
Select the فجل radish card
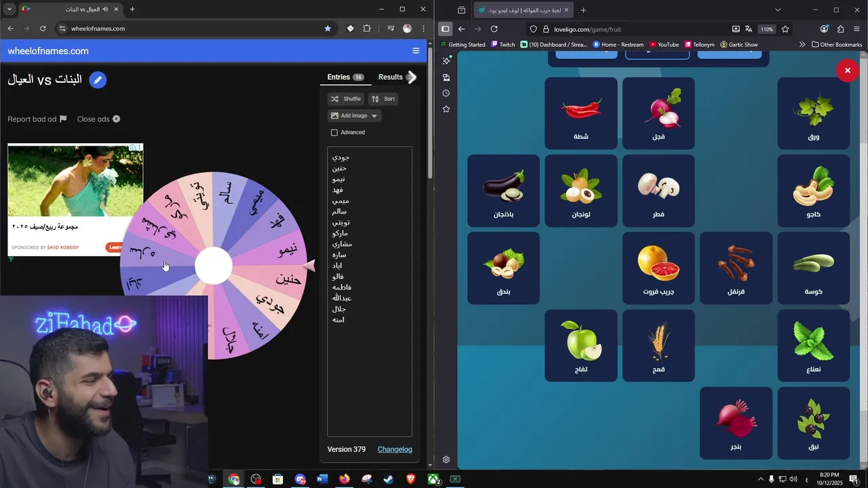point(658,113)
